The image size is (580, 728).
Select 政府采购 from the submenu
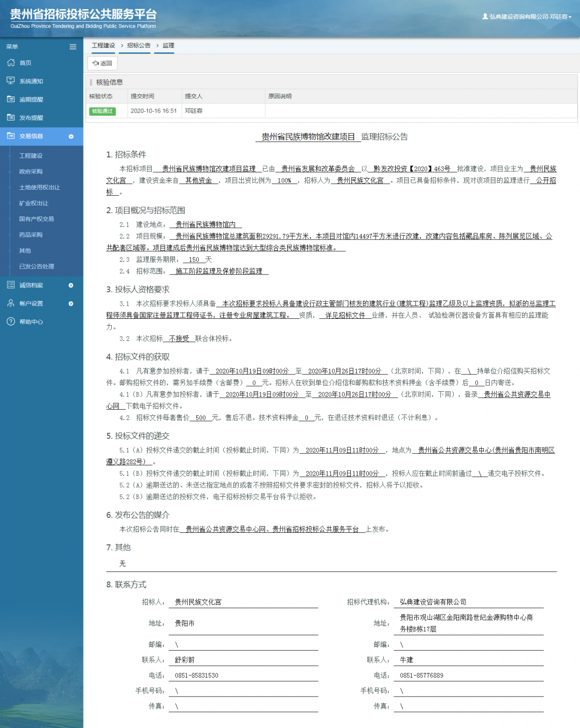30,171
